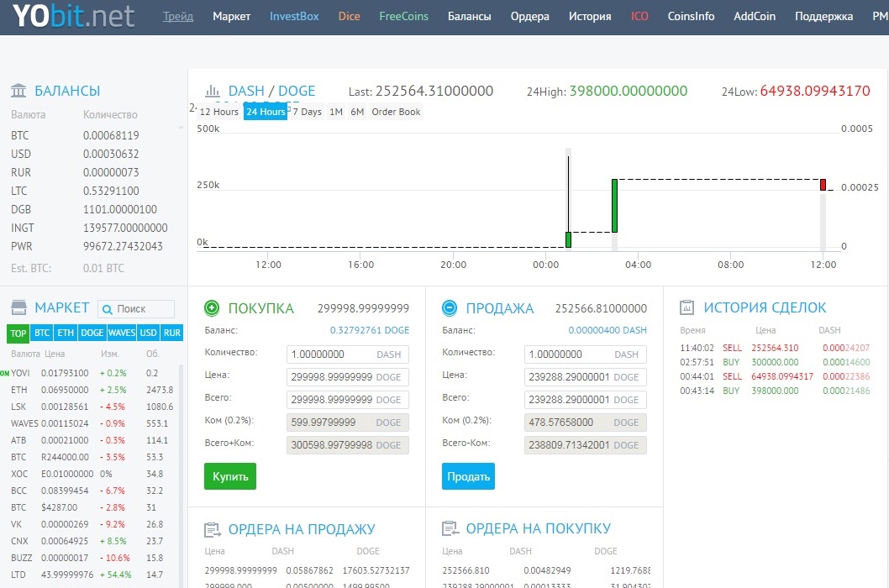Show the 1M chart range

pyautogui.click(x=336, y=112)
